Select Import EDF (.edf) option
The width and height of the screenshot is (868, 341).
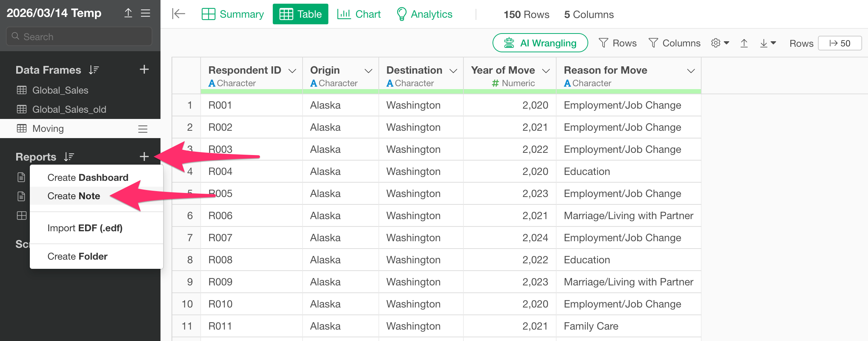85,228
